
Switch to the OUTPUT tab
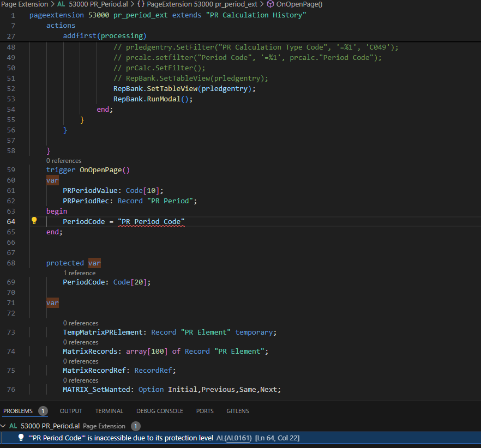click(71, 411)
